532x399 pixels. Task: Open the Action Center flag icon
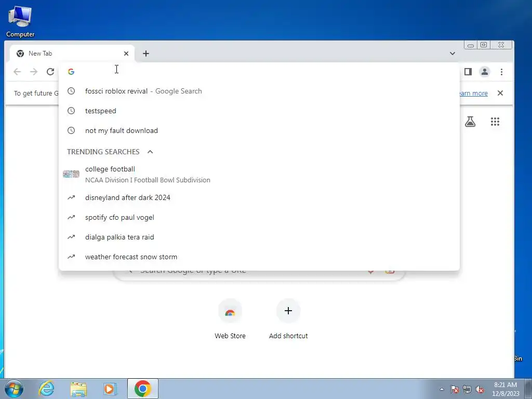coord(455,389)
